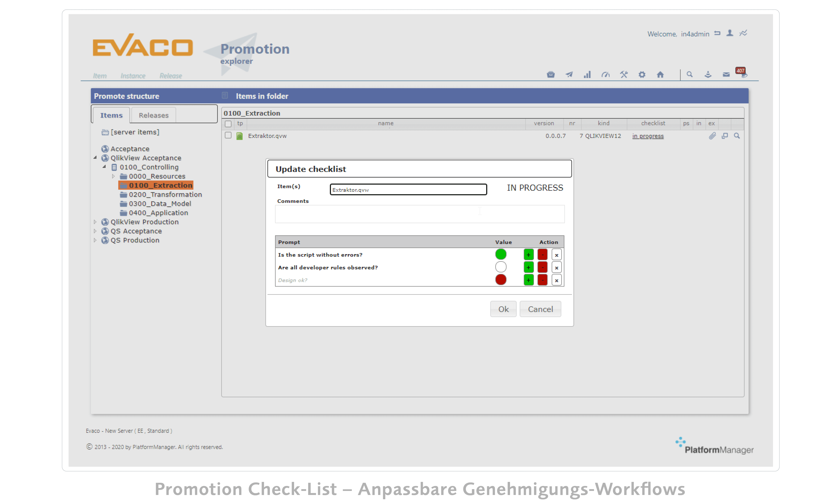Set 'Are all developer rules observed?' to green plus
This screenshot has height=504, width=840.
click(x=528, y=267)
